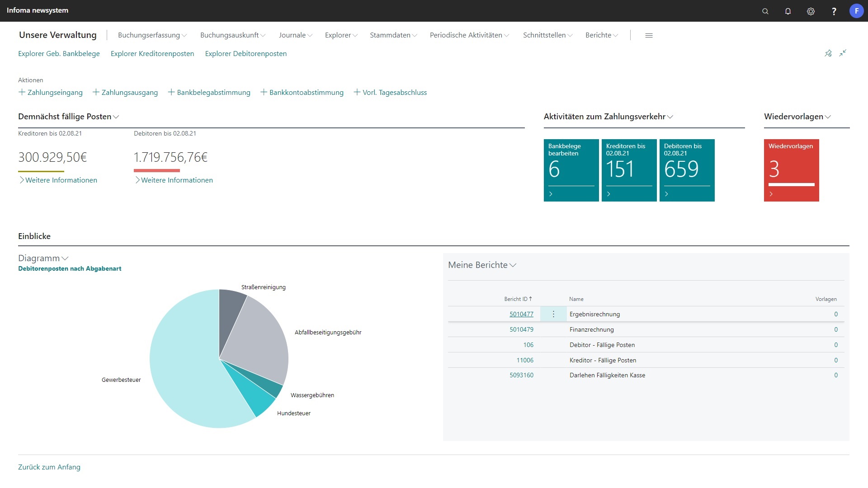Click the notifications bell icon
Screen dimensions: 868x488
coord(788,11)
